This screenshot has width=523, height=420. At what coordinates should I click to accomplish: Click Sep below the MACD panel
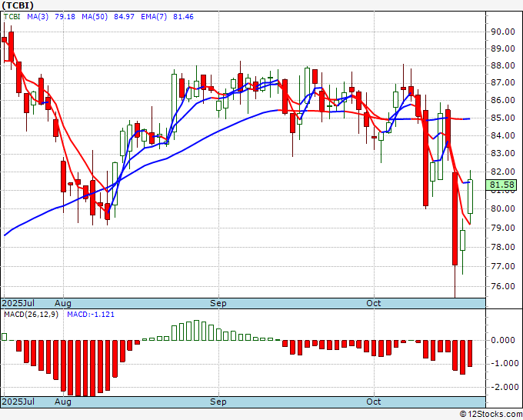pyautogui.click(x=218, y=402)
